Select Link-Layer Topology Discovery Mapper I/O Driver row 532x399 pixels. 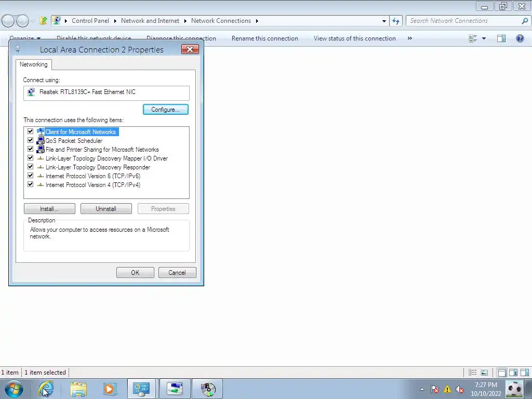[x=107, y=158]
